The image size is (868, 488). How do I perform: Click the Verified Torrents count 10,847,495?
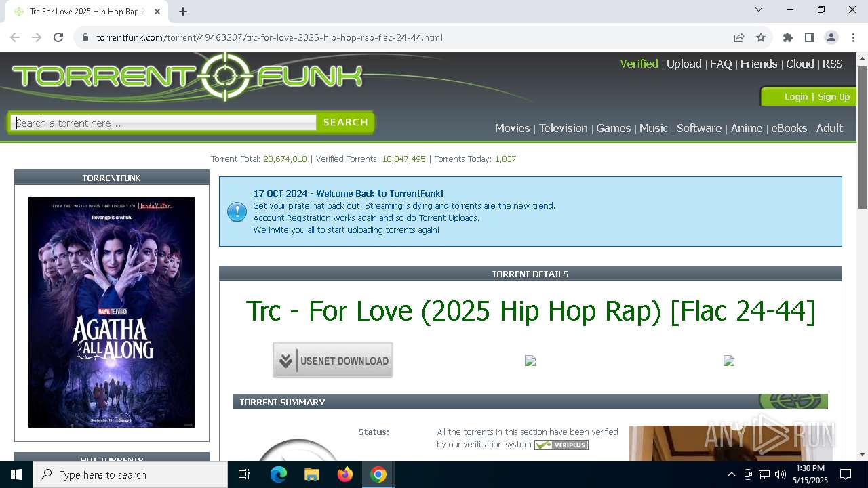[x=403, y=159]
